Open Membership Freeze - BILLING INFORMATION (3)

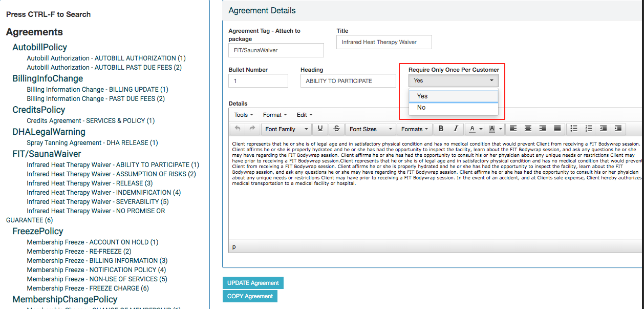coord(97,261)
